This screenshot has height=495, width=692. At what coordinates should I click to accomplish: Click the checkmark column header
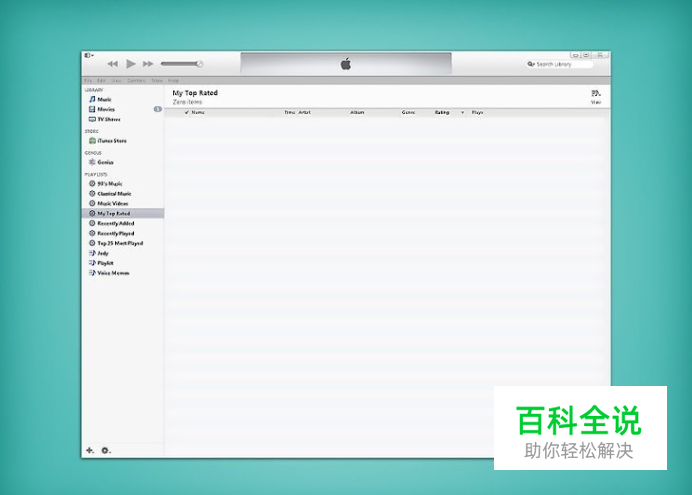[187, 112]
